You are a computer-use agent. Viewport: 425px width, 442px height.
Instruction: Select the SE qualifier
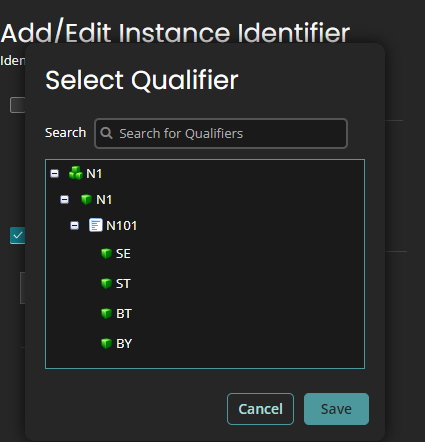123,254
